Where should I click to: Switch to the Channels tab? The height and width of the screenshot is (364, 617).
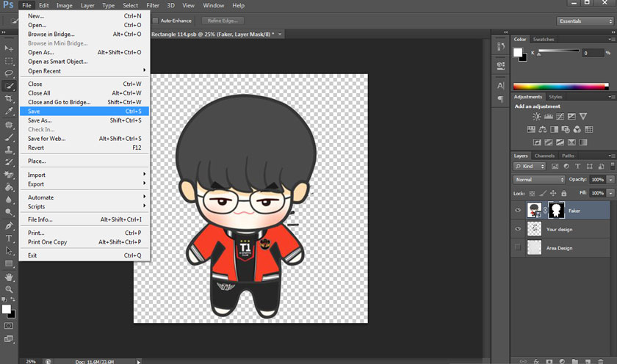click(544, 156)
